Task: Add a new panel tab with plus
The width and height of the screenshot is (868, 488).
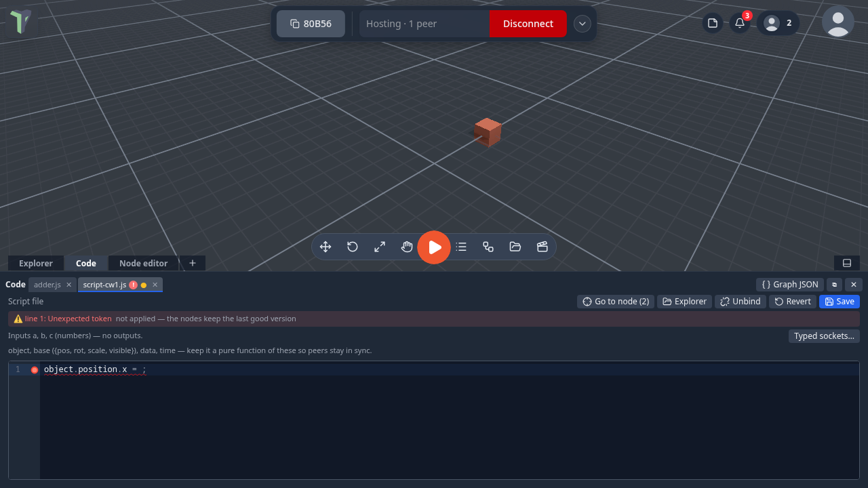Action: pyautogui.click(x=193, y=263)
